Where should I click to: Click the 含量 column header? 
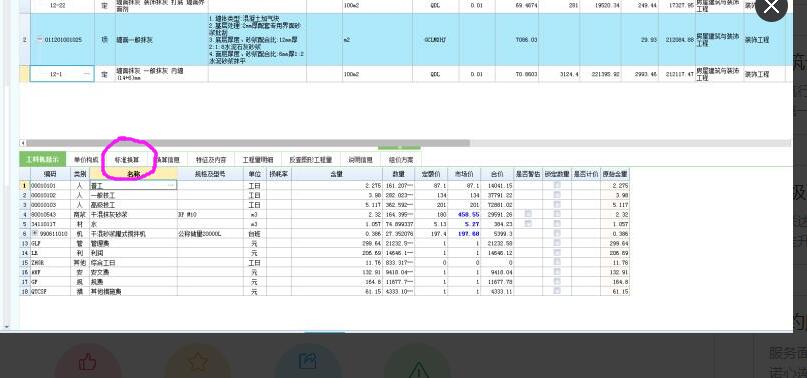(337, 175)
